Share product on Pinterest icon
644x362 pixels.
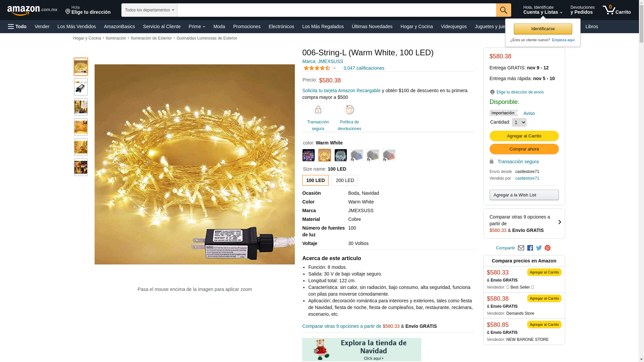[x=547, y=248]
